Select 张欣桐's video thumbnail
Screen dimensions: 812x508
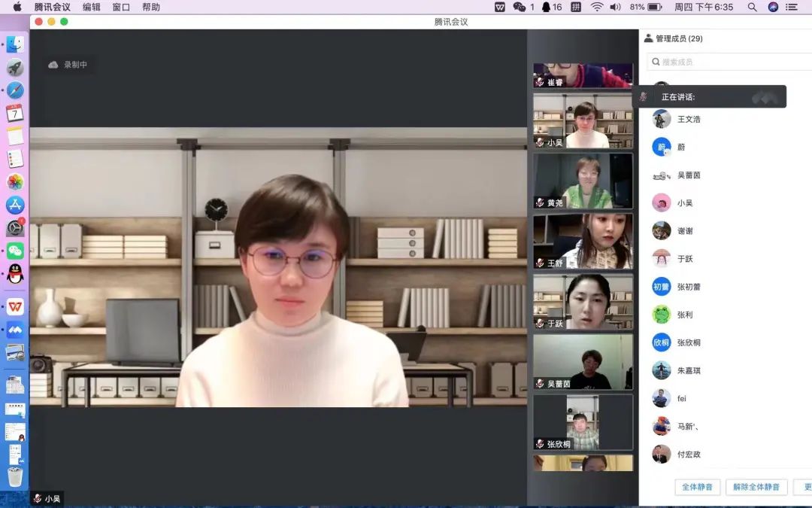pyautogui.click(x=583, y=422)
